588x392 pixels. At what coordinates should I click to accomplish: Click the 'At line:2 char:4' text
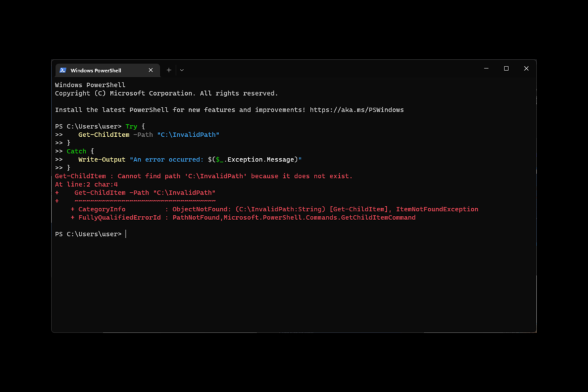click(x=85, y=184)
